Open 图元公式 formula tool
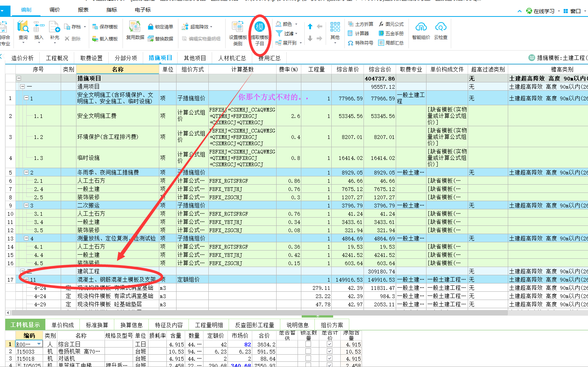 coord(391,24)
